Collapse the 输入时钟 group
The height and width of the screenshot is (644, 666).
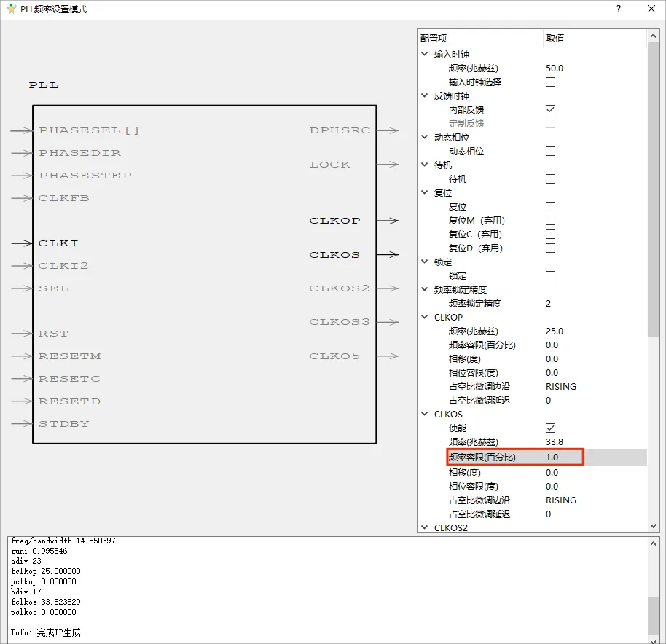424,54
